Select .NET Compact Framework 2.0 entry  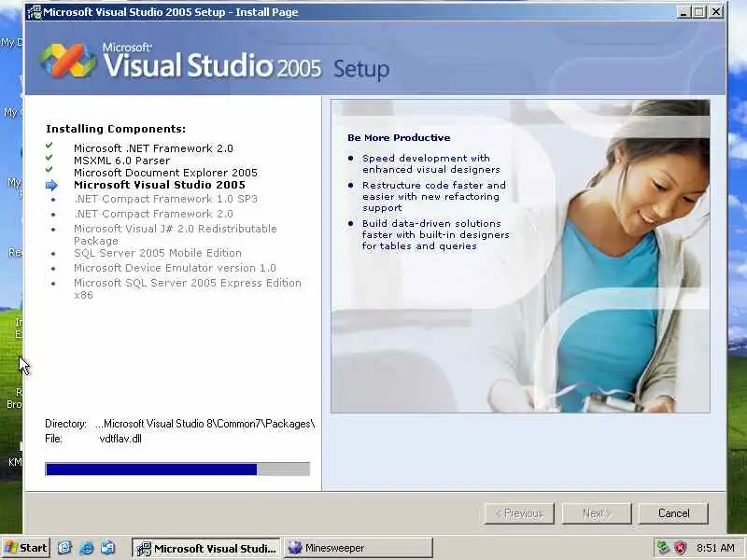click(153, 214)
